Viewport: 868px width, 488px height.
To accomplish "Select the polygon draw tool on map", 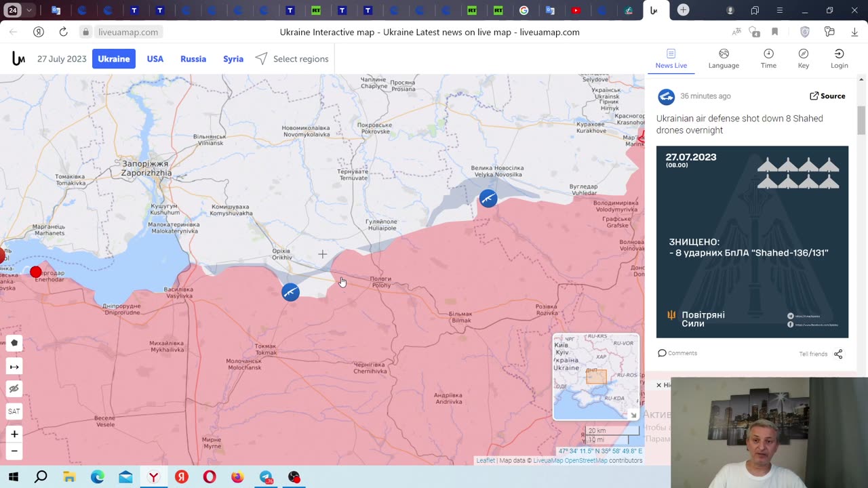I will pyautogui.click(x=14, y=343).
